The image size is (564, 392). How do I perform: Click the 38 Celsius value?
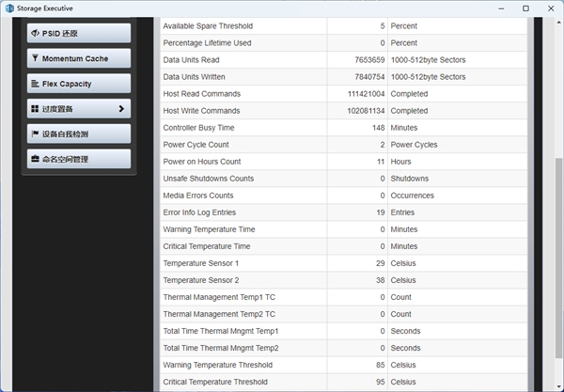pyautogui.click(x=380, y=280)
